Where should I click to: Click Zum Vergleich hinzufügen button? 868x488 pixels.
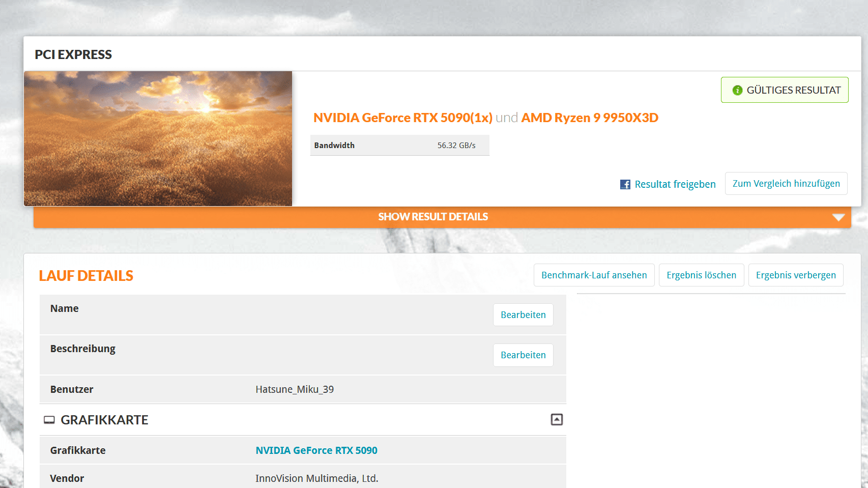pos(786,183)
